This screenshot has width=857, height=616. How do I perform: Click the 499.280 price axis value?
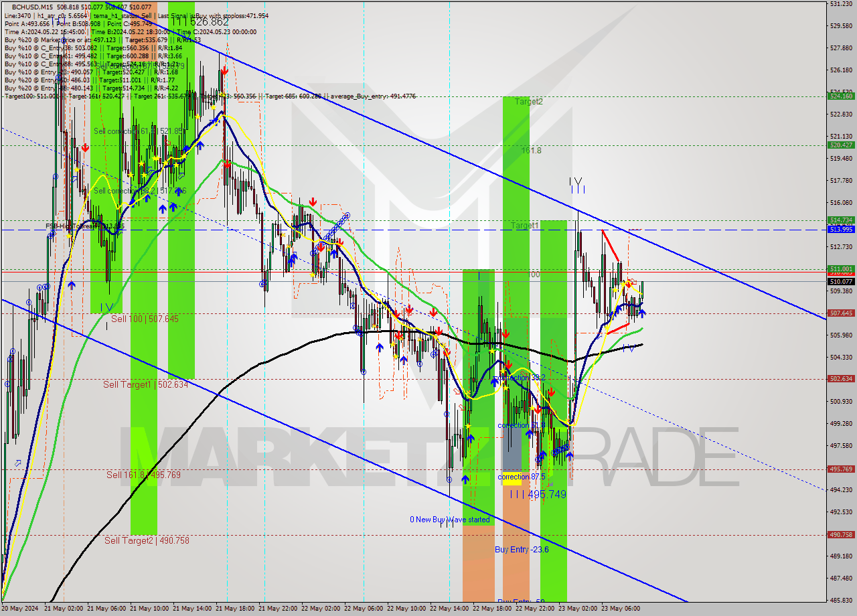[840, 423]
